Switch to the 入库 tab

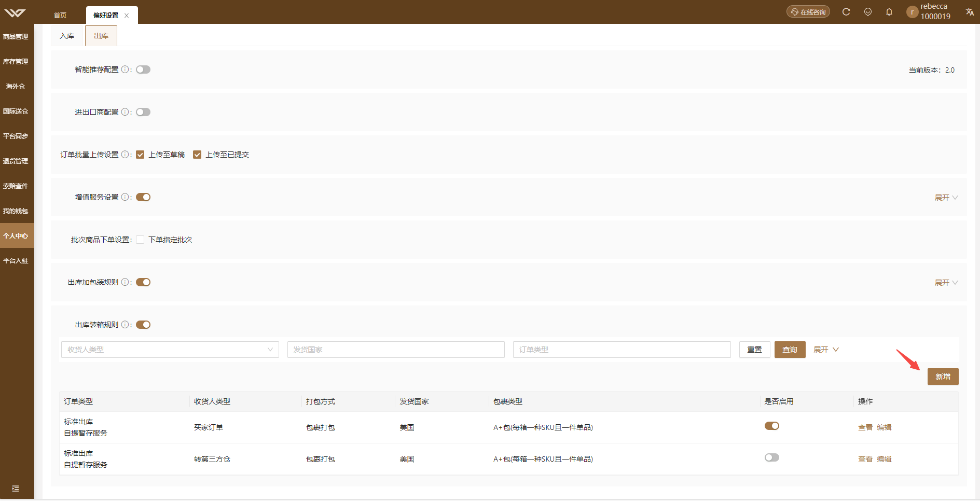(x=67, y=36)
